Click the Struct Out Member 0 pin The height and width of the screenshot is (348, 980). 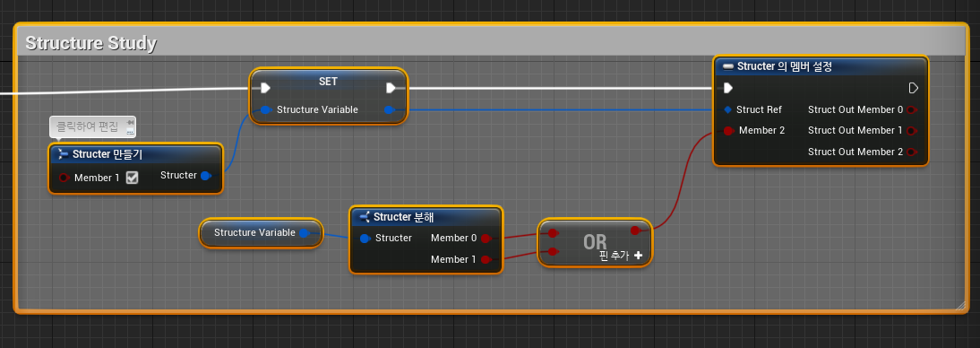(x=911, y=110)
